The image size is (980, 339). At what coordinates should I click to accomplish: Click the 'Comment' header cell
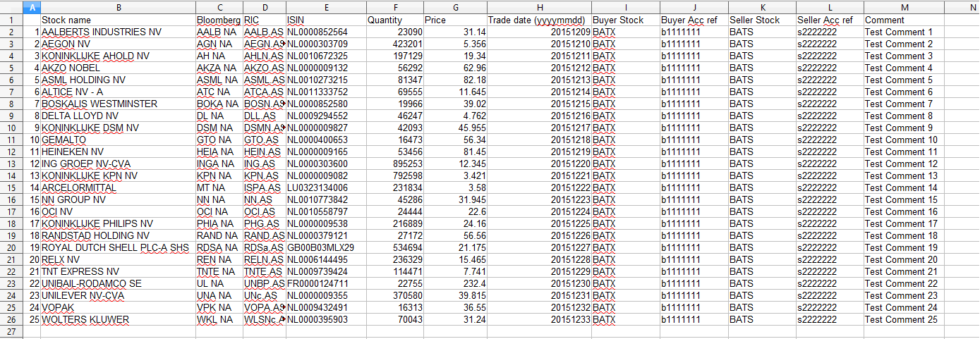coord(906,20)
